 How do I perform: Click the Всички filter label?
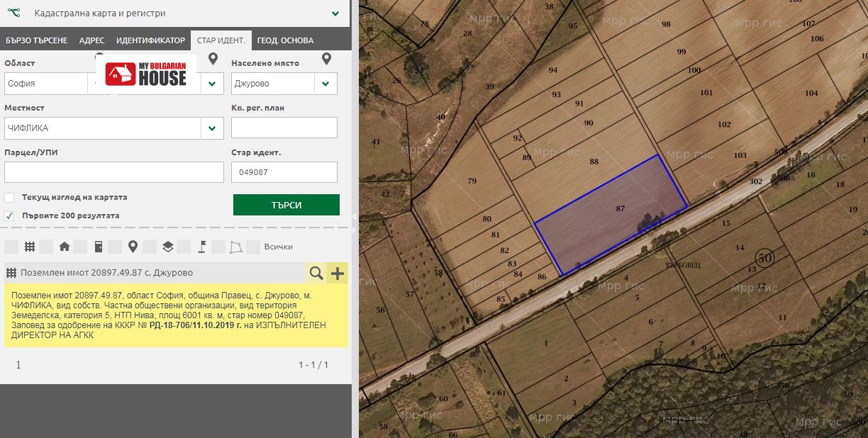[x=278, y=247]
